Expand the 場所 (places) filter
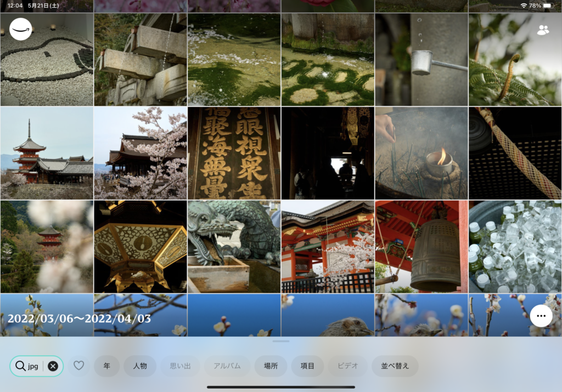Viewport: 562px width, 392px height. coord(271,366)
